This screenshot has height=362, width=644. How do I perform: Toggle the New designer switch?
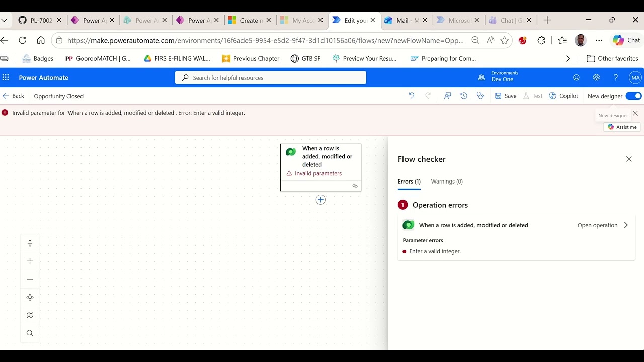[x=633, y=96]
